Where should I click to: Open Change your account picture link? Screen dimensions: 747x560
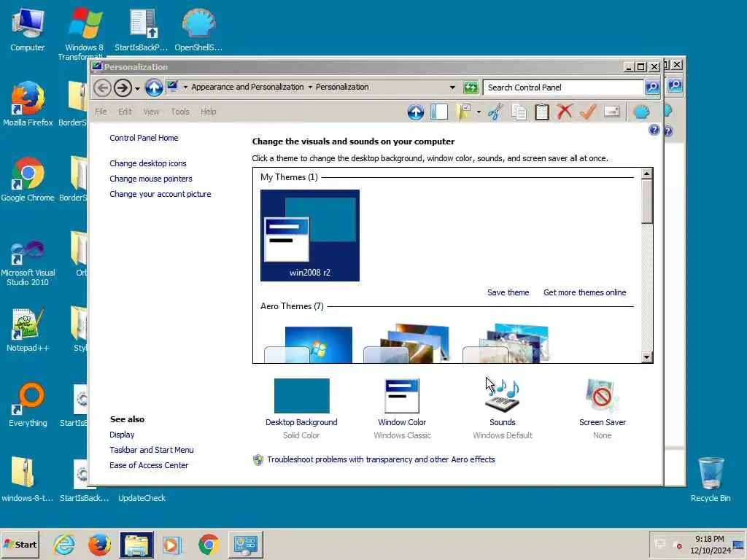160,194
